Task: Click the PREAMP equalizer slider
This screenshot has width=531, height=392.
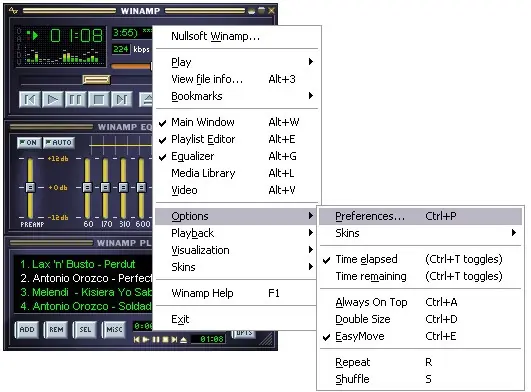Action: (30, 188)
